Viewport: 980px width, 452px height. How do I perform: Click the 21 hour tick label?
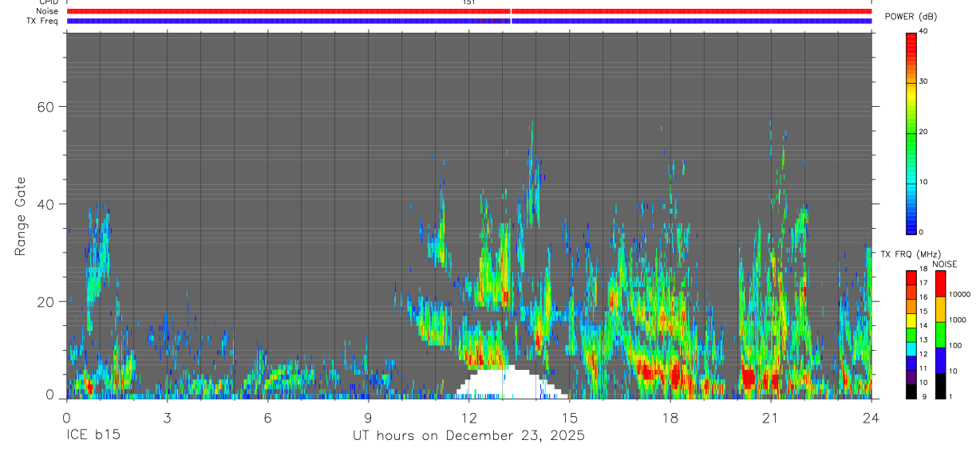[771, 417]
